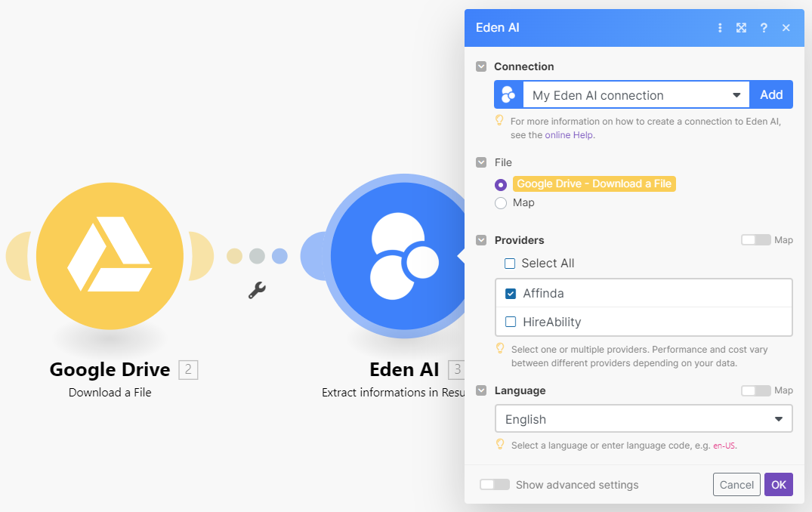Confirm with the OK button
The width and height of the screenshot is (812, 512).
pos(778,485)
